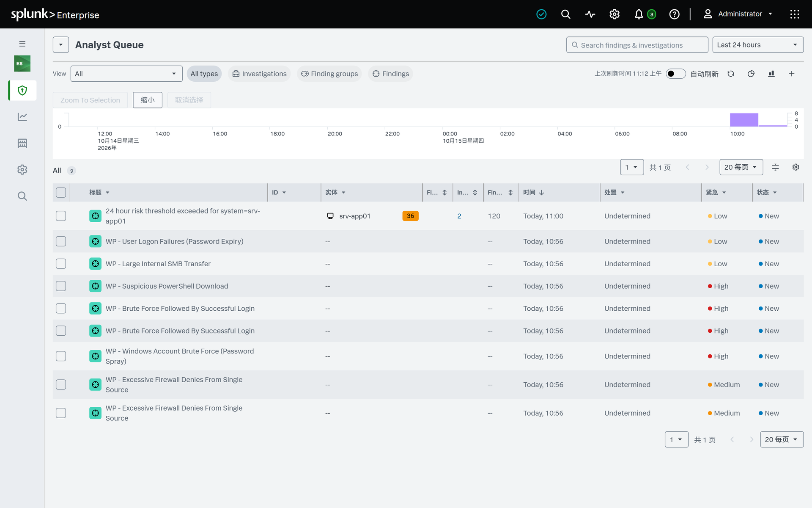812x508 pixels.
Task: Focus the Search findings & investigations field
Action: click(x=637, y=45)
